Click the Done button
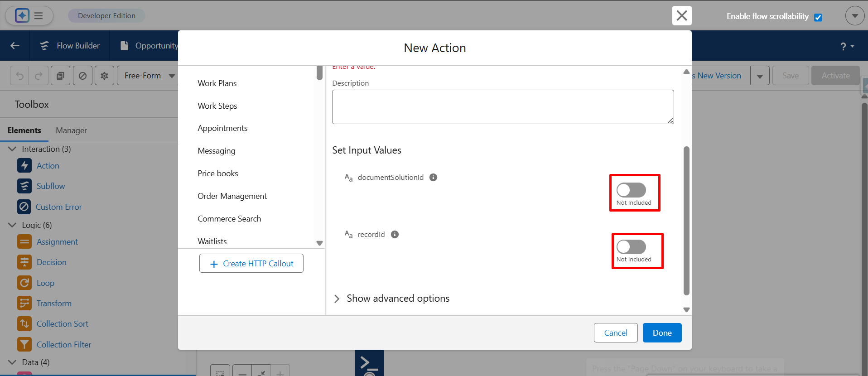 pyautogui.click(x=662, y=333)
